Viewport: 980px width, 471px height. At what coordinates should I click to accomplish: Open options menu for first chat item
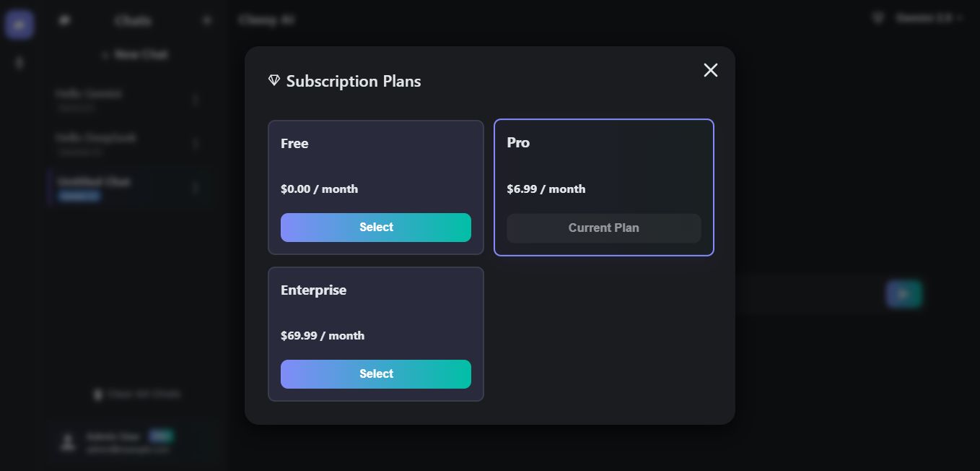[196, 100]
